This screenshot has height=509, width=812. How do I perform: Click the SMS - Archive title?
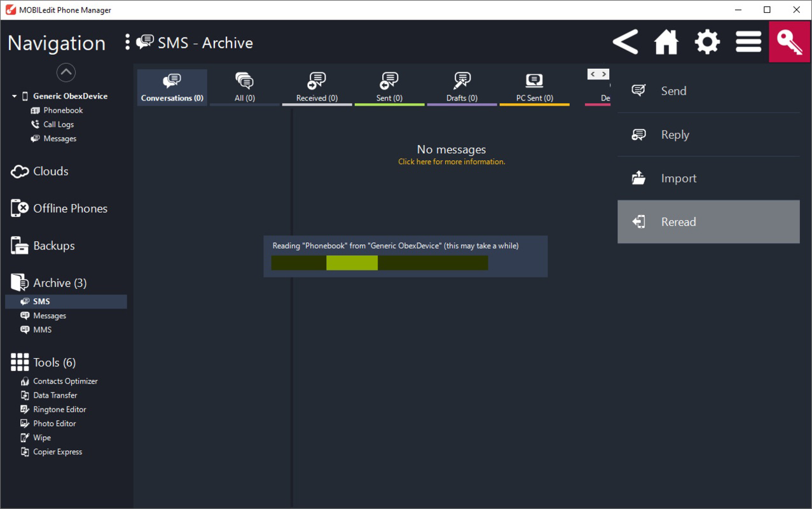coord(205,43)
